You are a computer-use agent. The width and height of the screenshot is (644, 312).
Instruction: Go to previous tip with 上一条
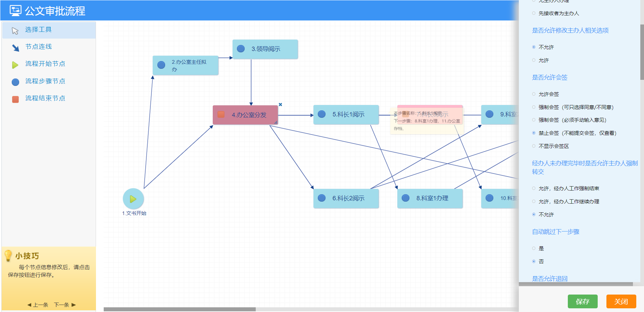coord(38,305)
